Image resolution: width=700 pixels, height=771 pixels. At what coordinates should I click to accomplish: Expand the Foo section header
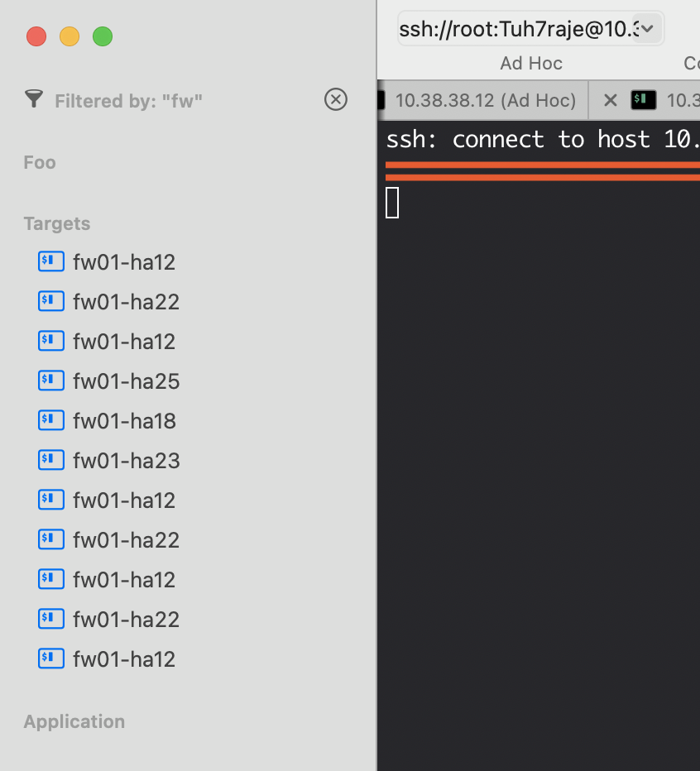tap(40, 162)
